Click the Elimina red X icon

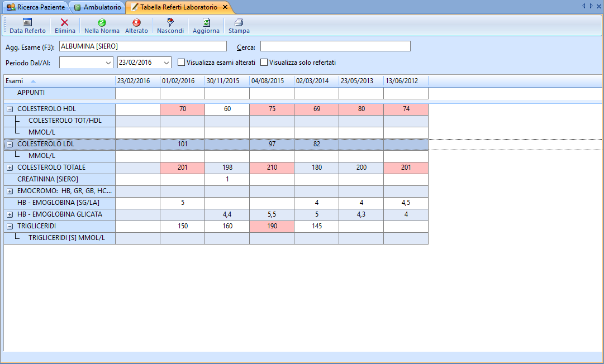pos(64,22)
